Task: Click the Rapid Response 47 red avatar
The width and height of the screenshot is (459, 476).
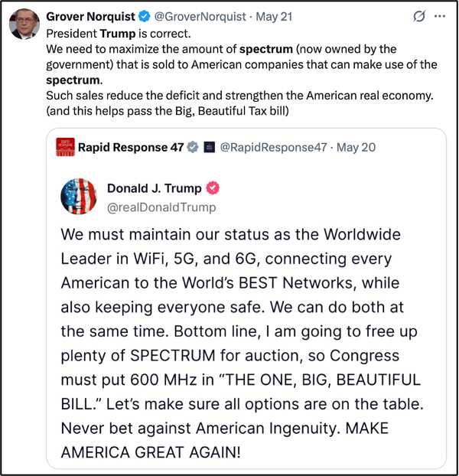Action: tap(65, 147)
